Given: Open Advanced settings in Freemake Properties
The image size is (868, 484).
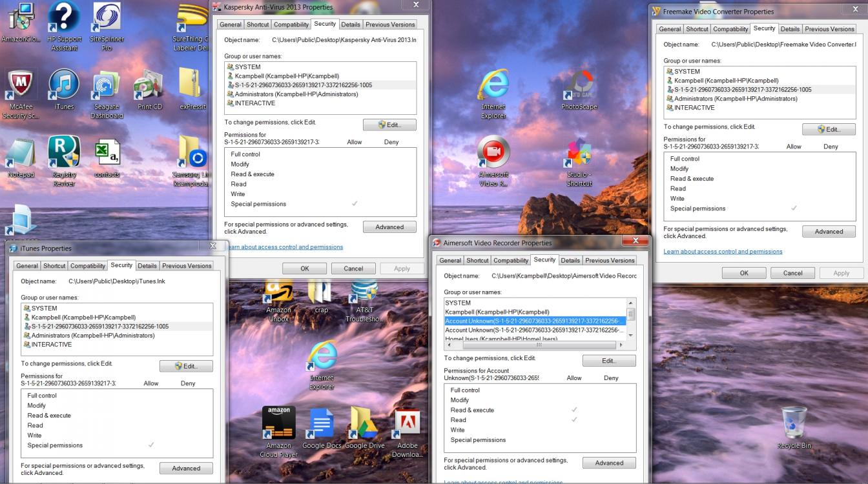Looking at the screenshot, I should [x=829, y=232].
